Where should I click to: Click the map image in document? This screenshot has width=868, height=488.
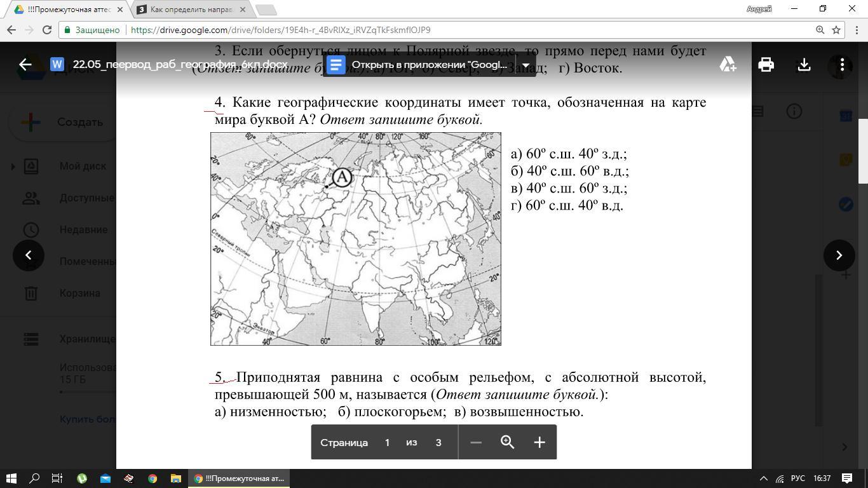point(356,239)
